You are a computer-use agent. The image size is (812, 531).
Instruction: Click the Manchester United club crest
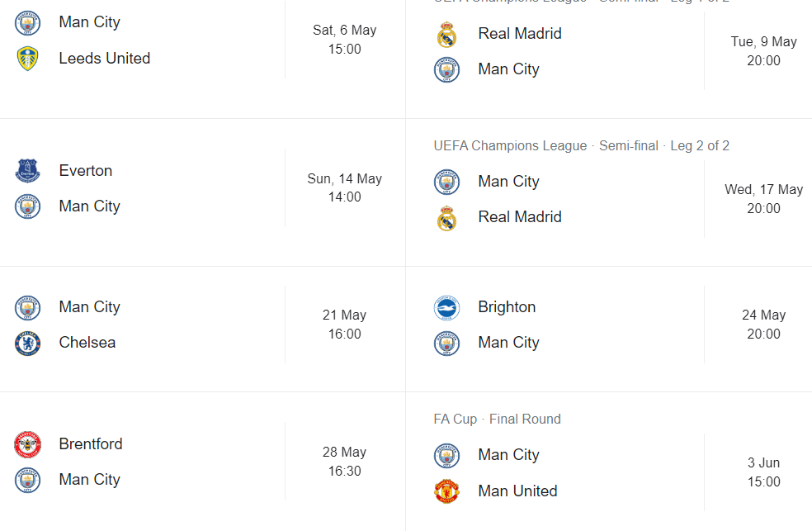click(446, 491)
